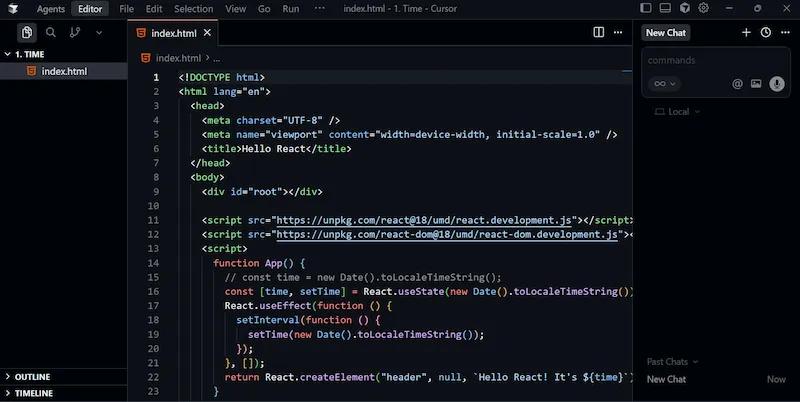The image size is (800, 402).
Task: Open chat panel more options ellipsis
Action: (785, 33)
